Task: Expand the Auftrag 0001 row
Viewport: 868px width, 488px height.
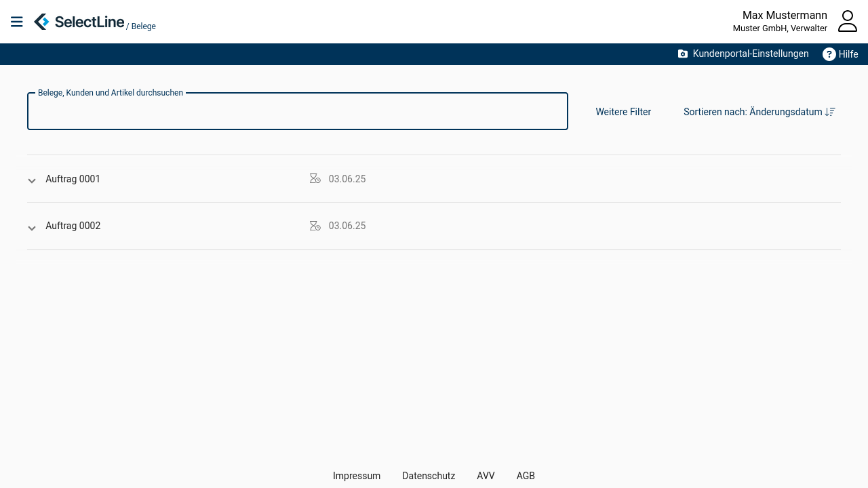Action: click(32, 180)
